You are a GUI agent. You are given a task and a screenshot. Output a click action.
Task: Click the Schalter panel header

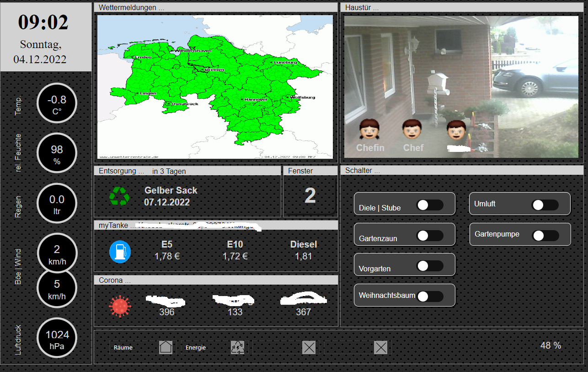point(462,170)
